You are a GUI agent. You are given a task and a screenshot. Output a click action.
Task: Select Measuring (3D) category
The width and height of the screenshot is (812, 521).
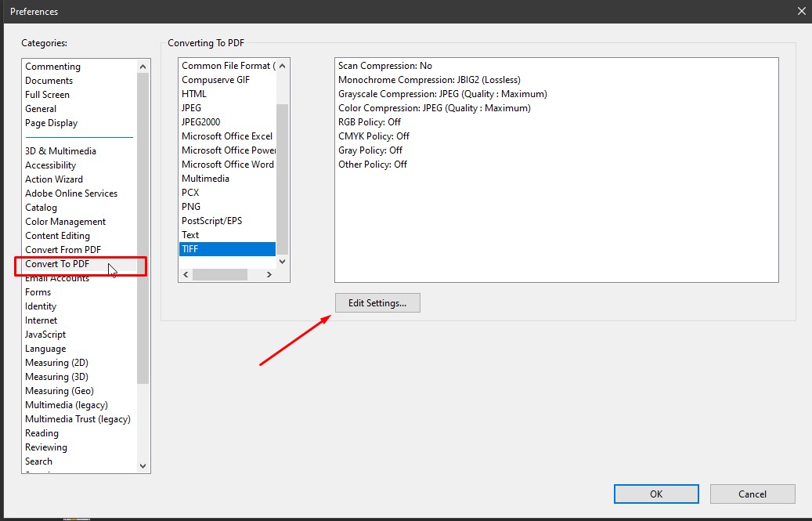pos(56,377)
